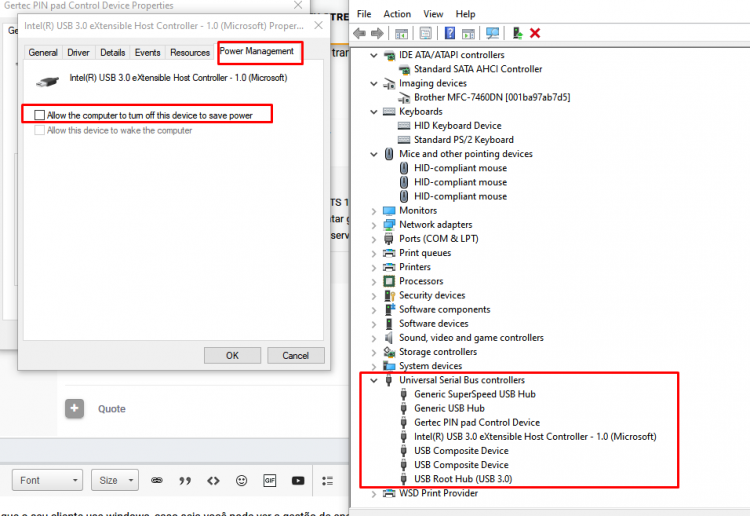Open the Action menu in Device Manager

click(x=397, y=14)
